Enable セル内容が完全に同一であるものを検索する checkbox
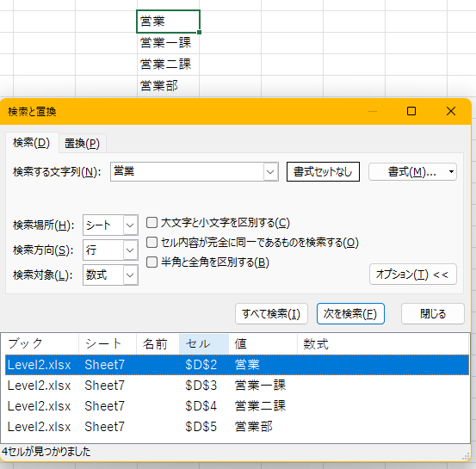476x469 pixels. click(151, 242)
